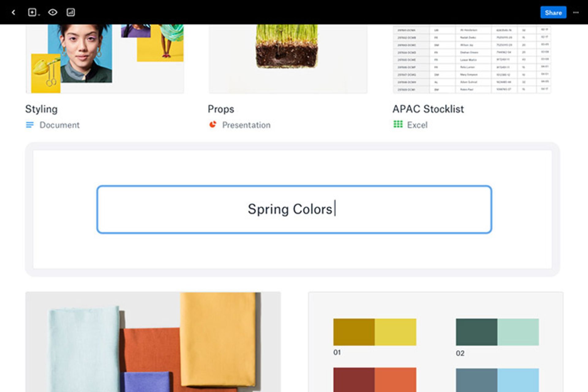Viewport: 588px width, 392px height.
Task: Click the green Excel grid icon
Action: [398, 124]
